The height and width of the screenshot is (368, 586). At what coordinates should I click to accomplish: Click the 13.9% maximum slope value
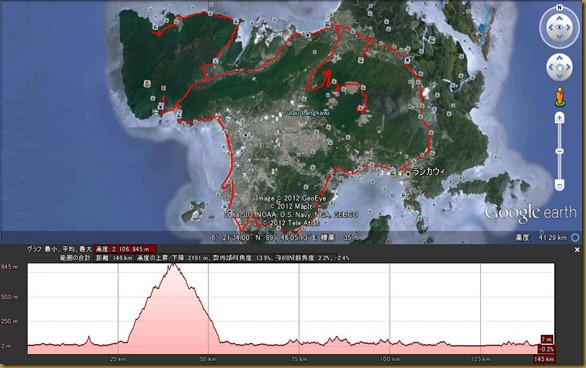(x=264, y=258)
